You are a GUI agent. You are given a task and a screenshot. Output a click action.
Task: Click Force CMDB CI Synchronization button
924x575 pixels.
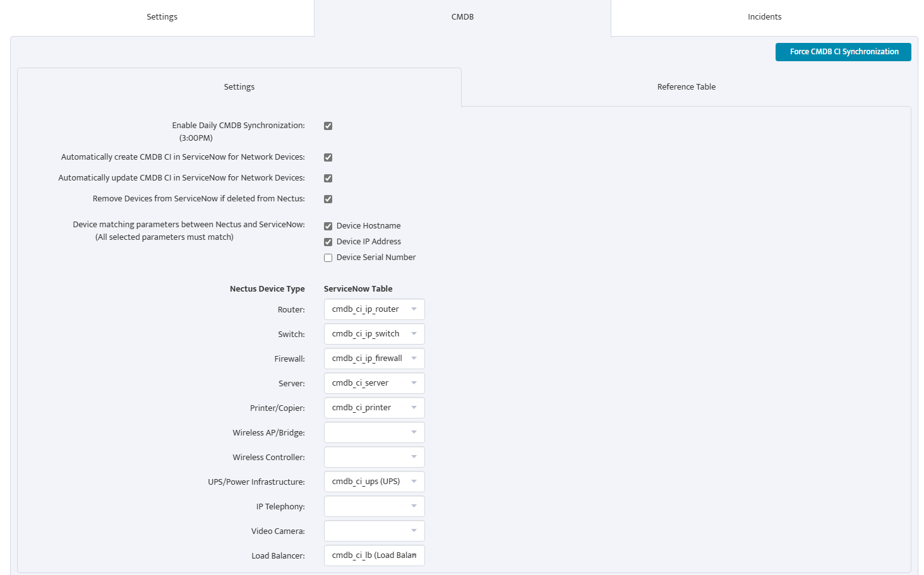pos(843,52)
